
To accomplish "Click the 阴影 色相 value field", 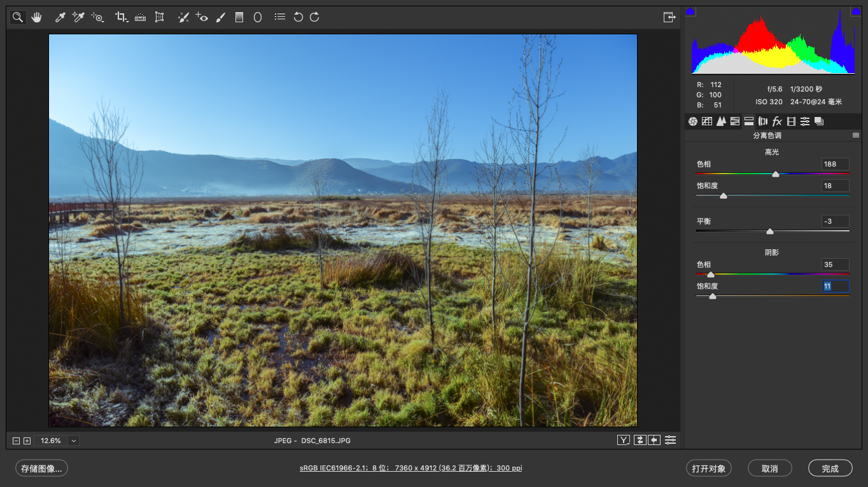I will click(835, 264).
